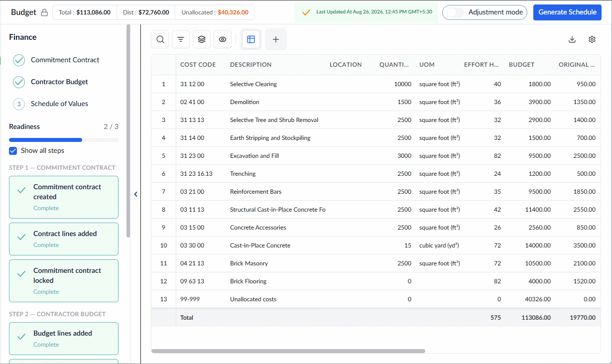
Task: Click the plus add view button
Action: click(x=276, y=39)
